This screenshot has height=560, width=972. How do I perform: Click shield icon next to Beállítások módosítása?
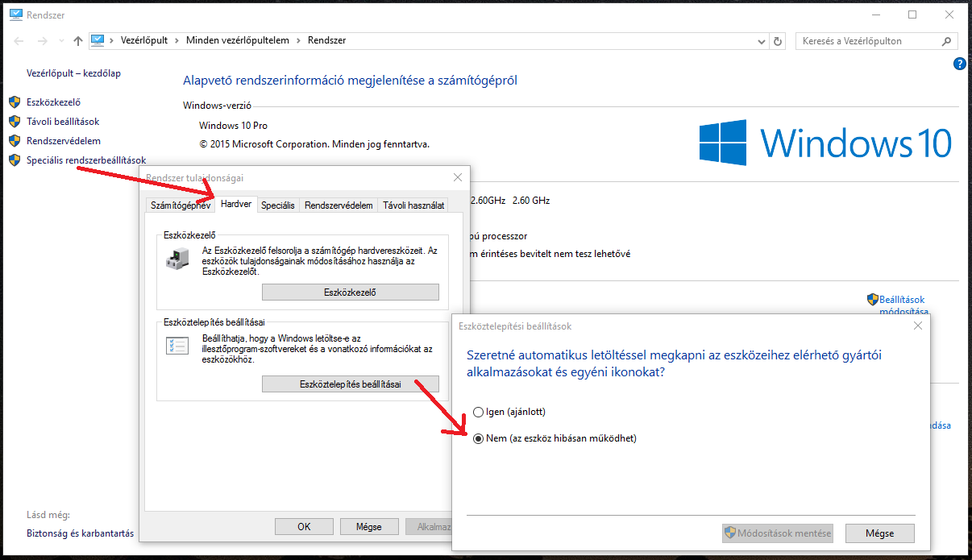pos(872,299)
